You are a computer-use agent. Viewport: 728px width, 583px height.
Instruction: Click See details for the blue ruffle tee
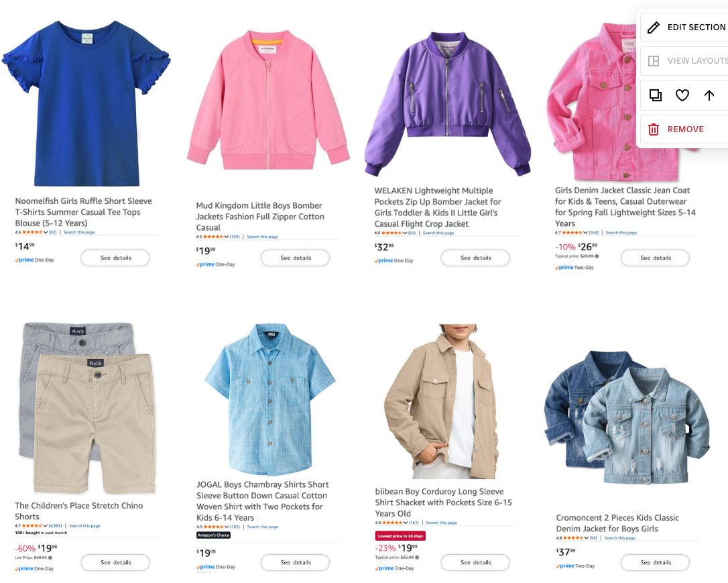tap(115, 258)
